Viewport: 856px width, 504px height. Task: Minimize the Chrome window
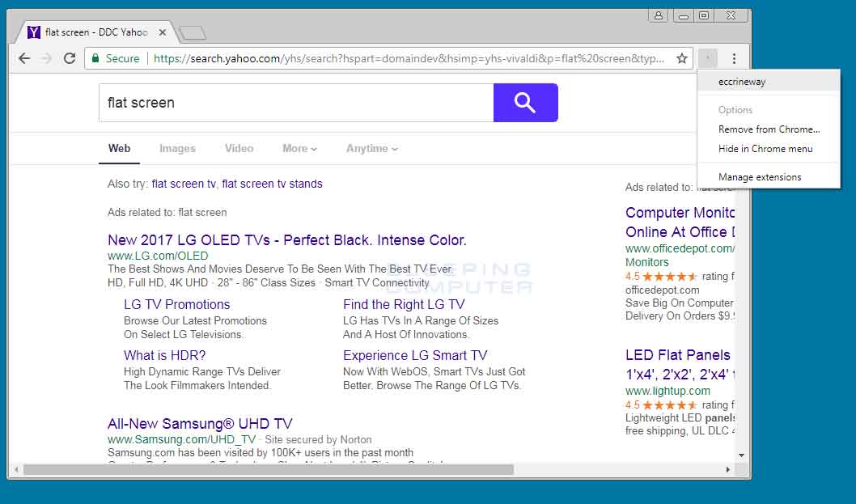click(683, 15)
